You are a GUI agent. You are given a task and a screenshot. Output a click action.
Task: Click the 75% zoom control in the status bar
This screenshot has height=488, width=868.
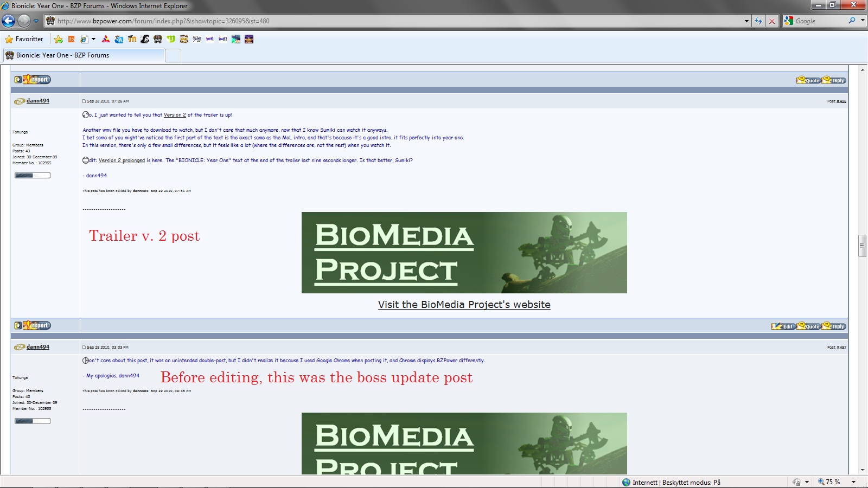[x=830, y=481]
